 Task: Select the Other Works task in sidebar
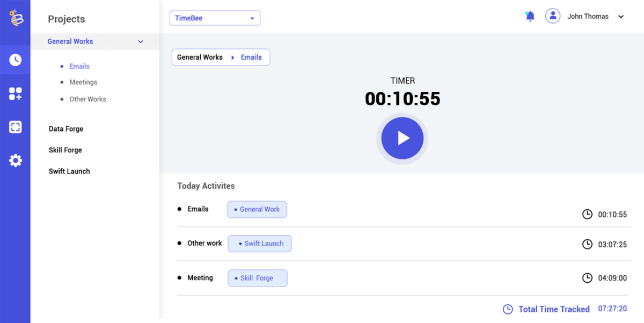coord(87,99)
